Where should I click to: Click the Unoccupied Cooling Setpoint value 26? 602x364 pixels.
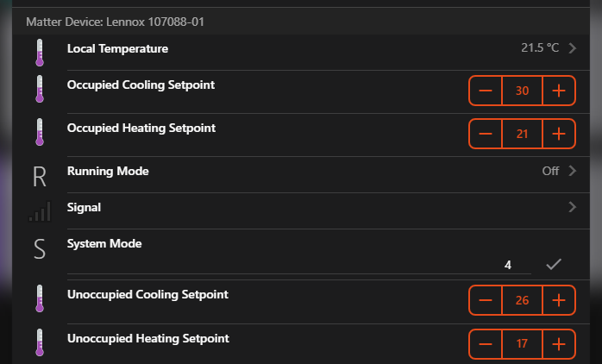522,300
